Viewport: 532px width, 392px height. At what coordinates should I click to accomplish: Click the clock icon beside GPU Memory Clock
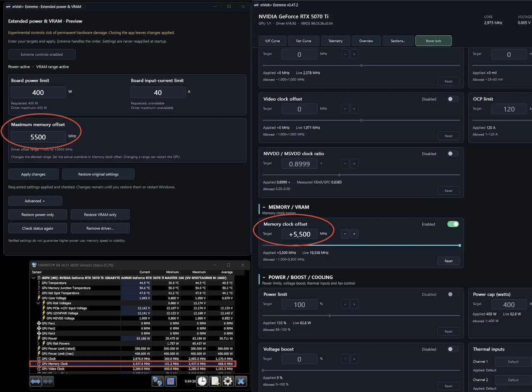(39, 364)
